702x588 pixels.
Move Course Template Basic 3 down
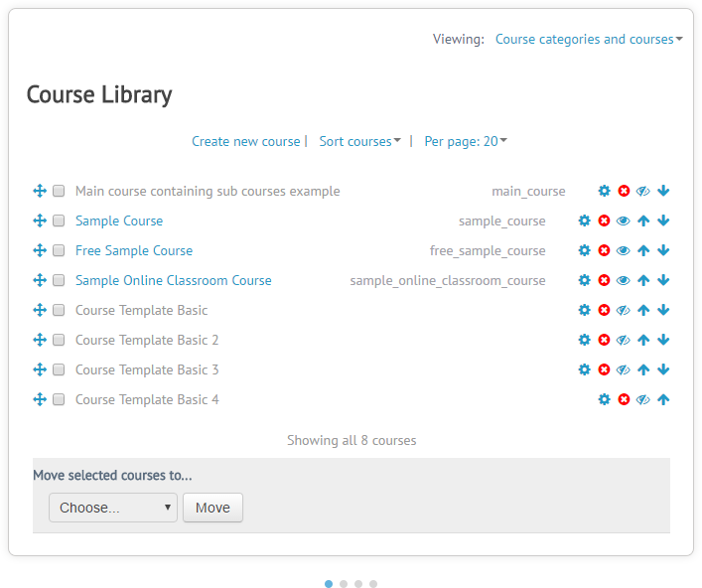pyautogui.click(x=663, y=369)
